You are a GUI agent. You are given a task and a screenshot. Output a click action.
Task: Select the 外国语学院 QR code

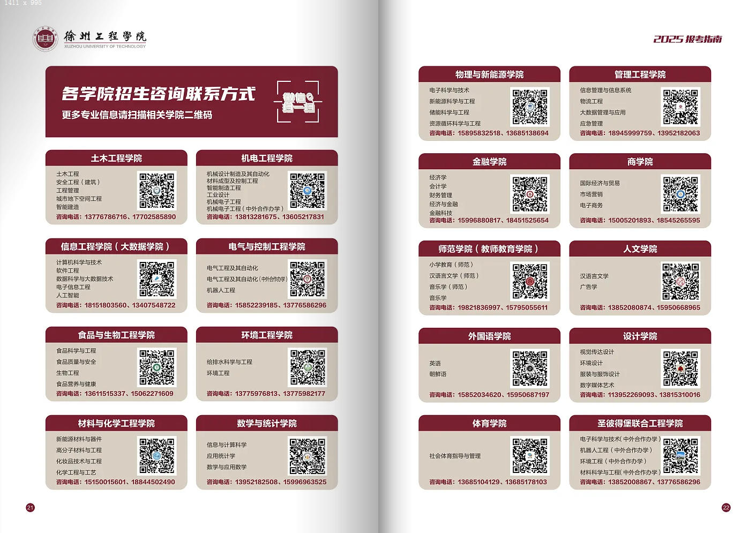click(530, 369)
